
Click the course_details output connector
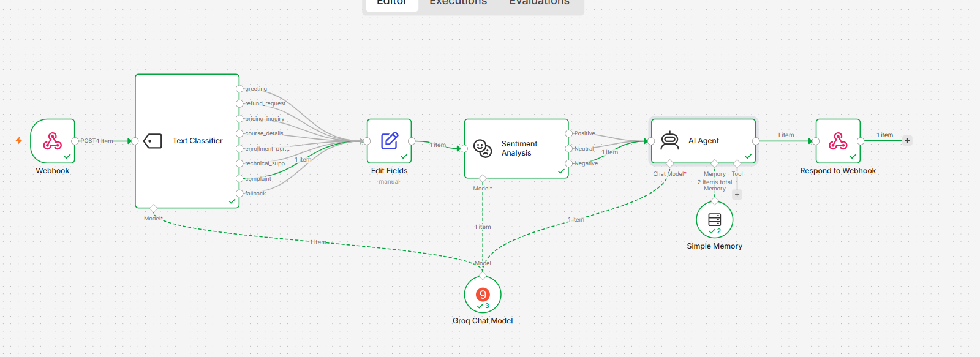click(239, 133)
